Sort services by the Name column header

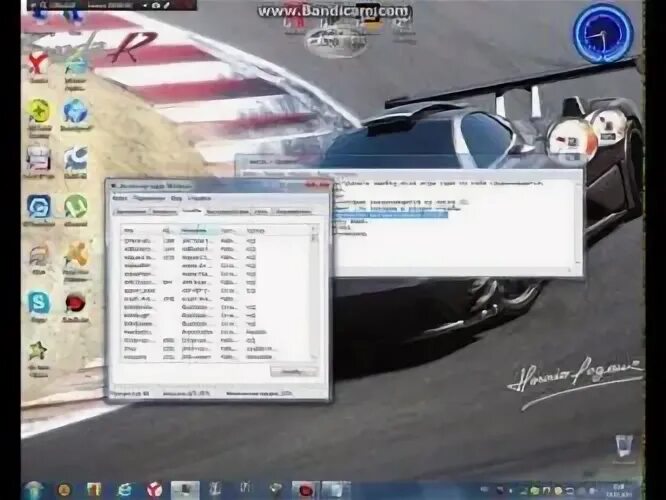[141, 231]
